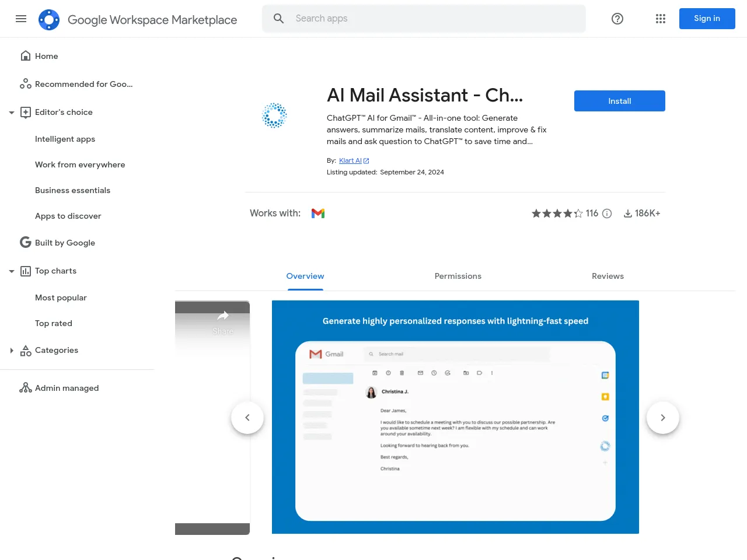Open the main hamburger menu

click(x=21, y=19)
